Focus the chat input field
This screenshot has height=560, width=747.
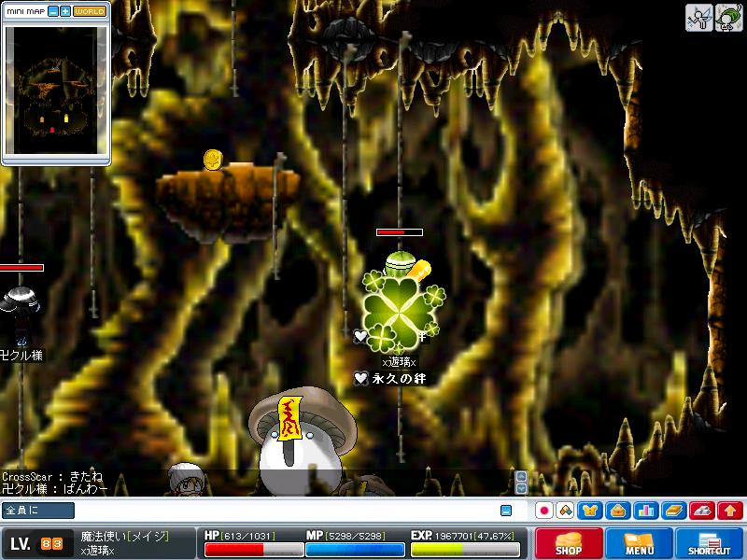(x=286, y=511)
